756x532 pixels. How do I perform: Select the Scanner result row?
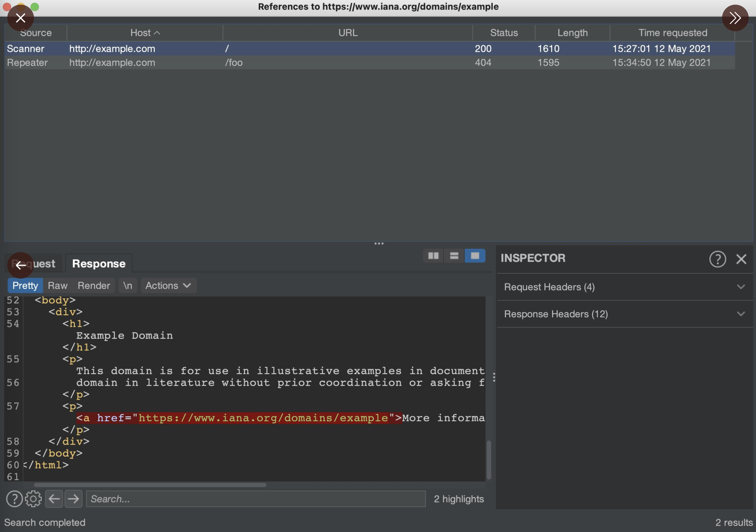(x=369, y=49)
